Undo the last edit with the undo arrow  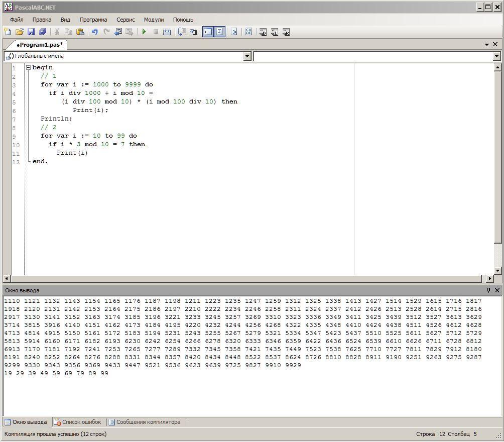point(94,32)
